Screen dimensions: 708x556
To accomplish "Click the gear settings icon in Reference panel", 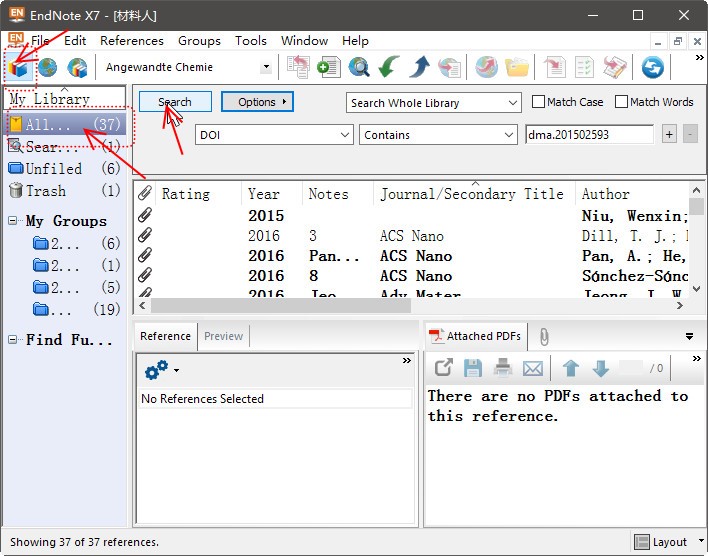I will coord(157,369).
